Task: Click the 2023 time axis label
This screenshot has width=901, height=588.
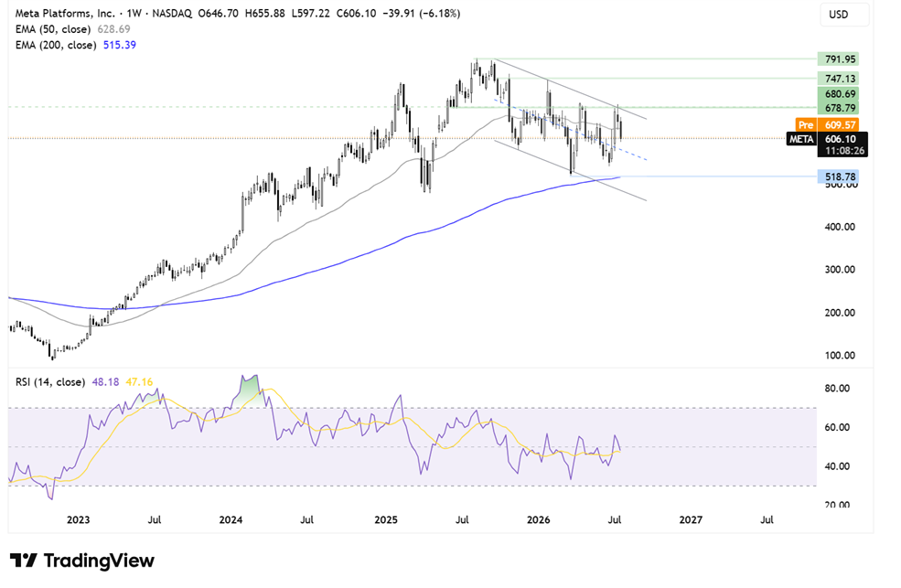Action: pos(78,519)
